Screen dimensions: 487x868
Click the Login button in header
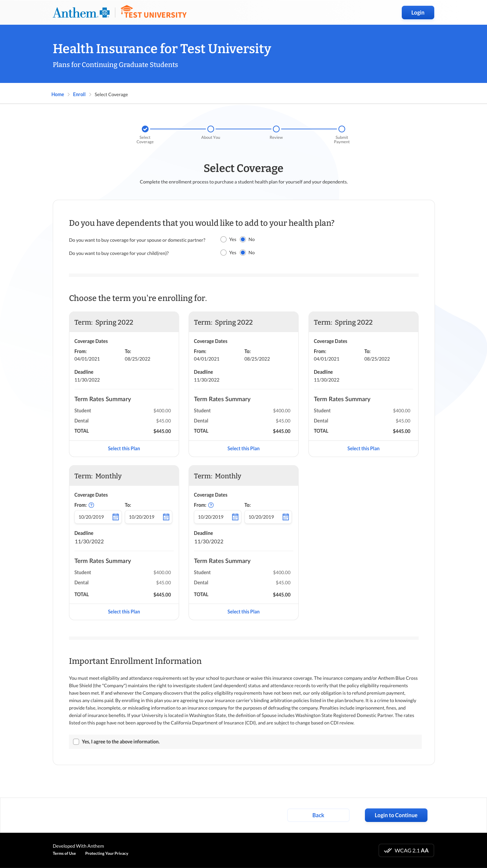tap(418, 13)
